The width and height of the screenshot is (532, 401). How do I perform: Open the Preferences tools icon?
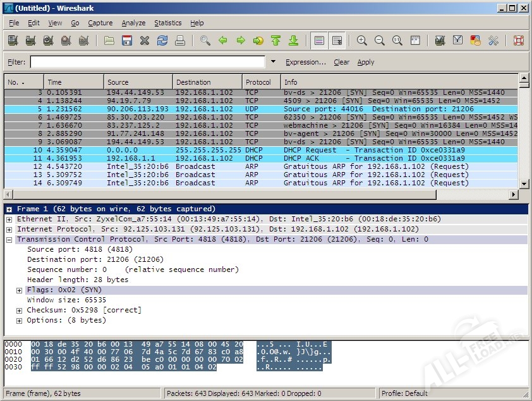(493, 40)
